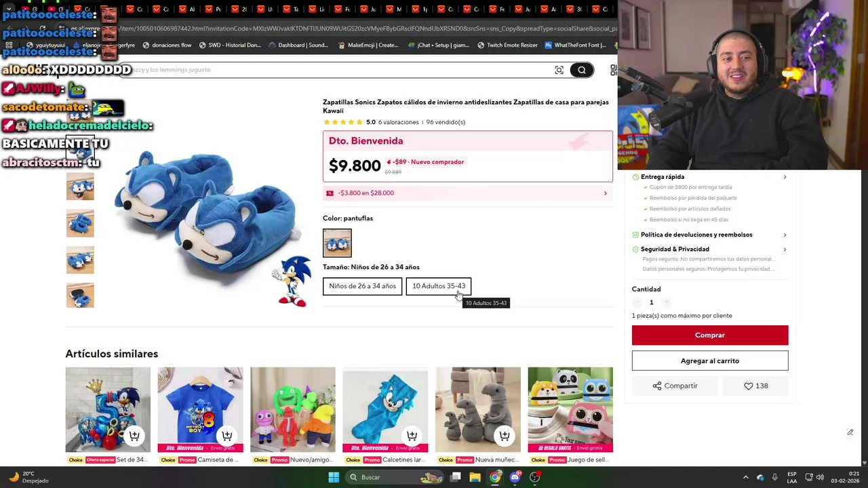The height and width of the screenshot is (488, 868).
Task: Add the Sonic balloon set to cart
Action: [134, 436]
